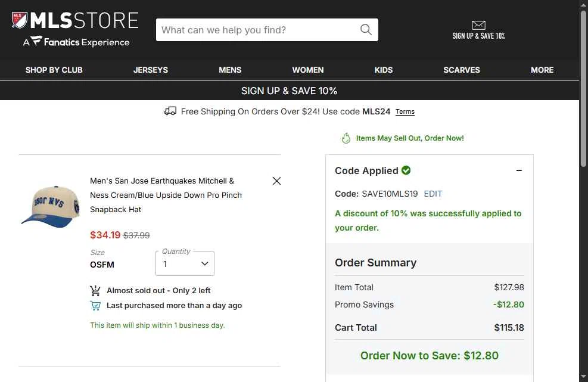This screenshot has width=588, height=382.
Task: Edit the applied promo code
Action: coord(433,194)
